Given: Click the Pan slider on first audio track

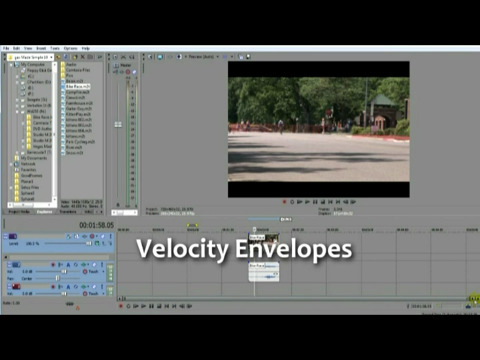Looking at the screenshot, I should click(57, 278).
